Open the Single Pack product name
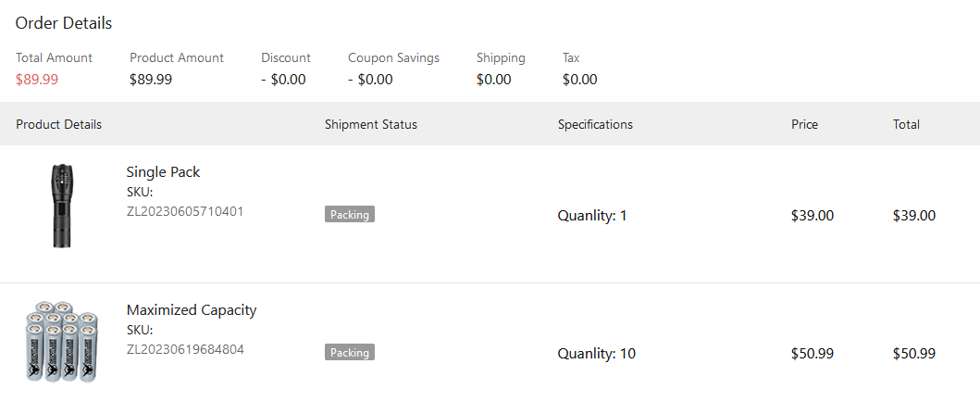The image size is (980, 414). pos(163,172)
